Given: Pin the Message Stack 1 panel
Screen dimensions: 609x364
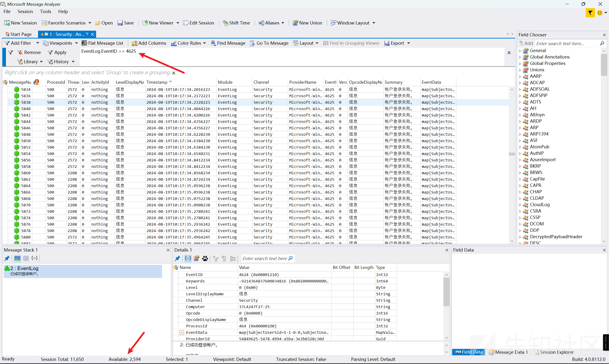Looking at the screenshot, I should (x=7, y=258).
